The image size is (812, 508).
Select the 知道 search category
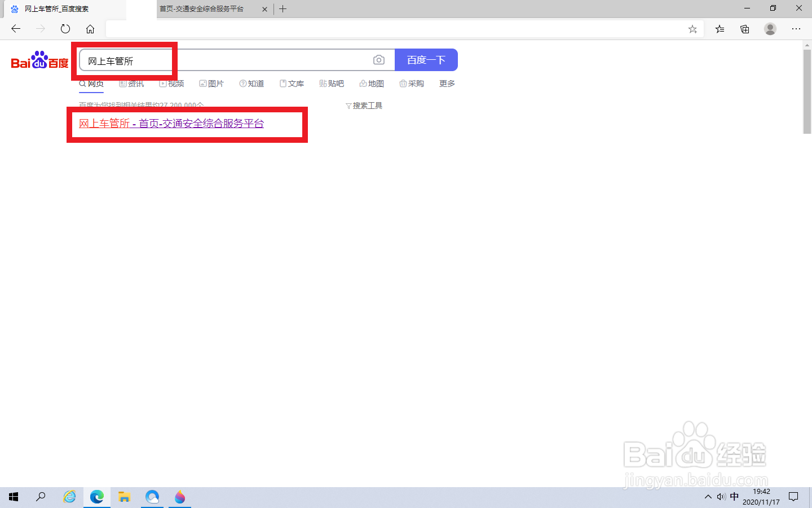[x=251, y=84]
